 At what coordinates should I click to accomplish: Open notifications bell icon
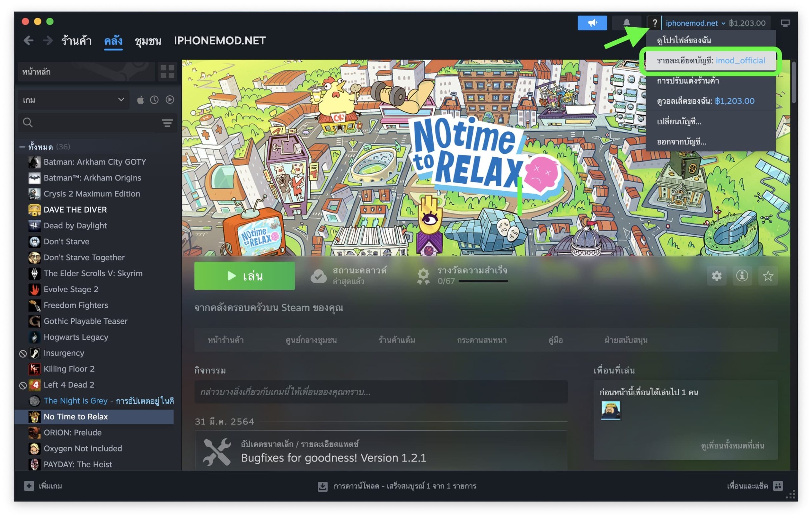pos(626,23)
